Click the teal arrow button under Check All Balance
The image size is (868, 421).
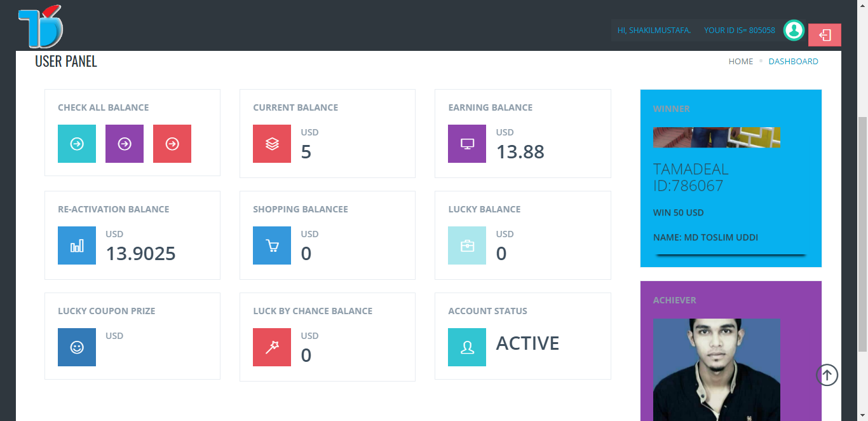point(77,144)
